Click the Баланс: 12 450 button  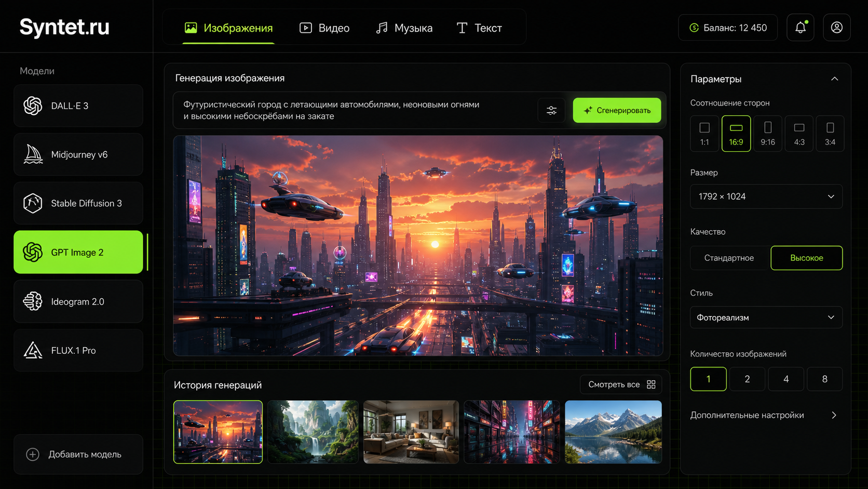tap(728, 28)
